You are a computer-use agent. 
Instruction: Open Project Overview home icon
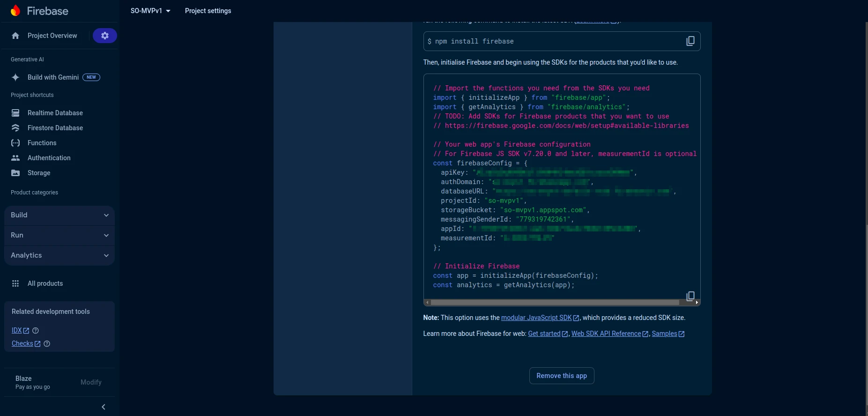click(x=15, y=36)
